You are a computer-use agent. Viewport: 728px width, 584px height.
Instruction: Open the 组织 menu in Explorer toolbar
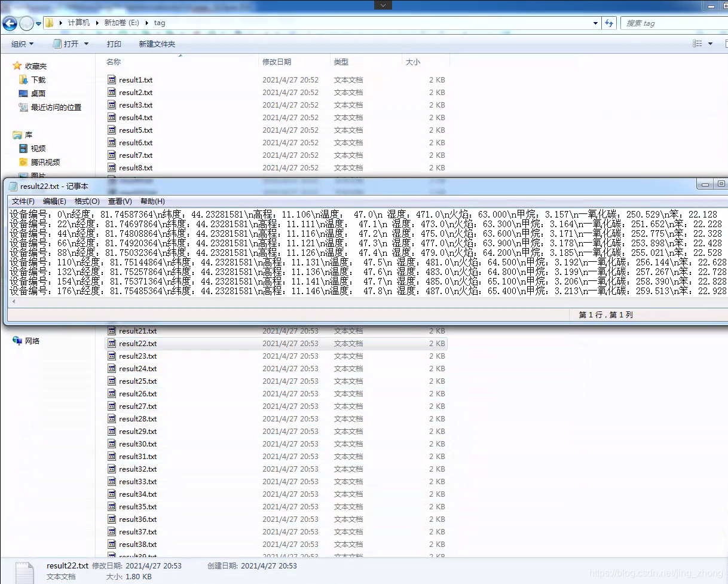click(23, 44)
